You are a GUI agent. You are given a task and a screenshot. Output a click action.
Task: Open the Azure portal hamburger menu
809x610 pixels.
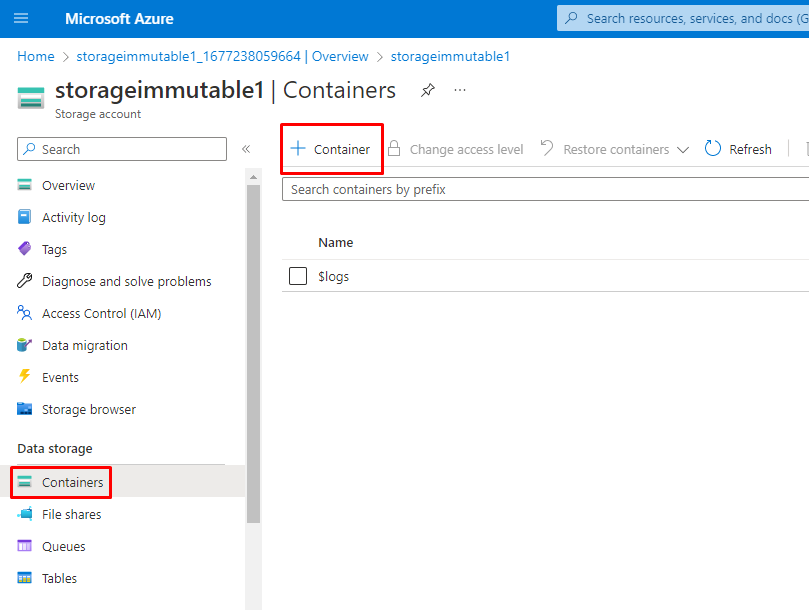tap(21, 19)
